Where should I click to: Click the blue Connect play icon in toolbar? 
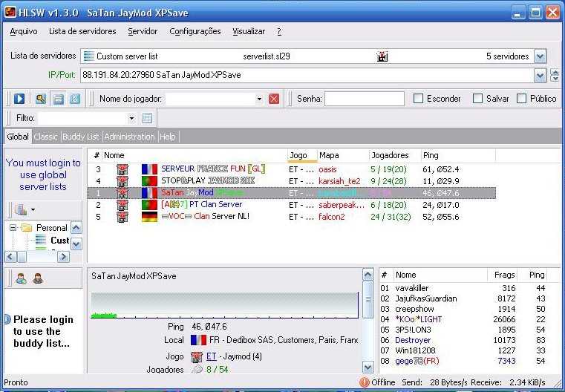[19, 99]
